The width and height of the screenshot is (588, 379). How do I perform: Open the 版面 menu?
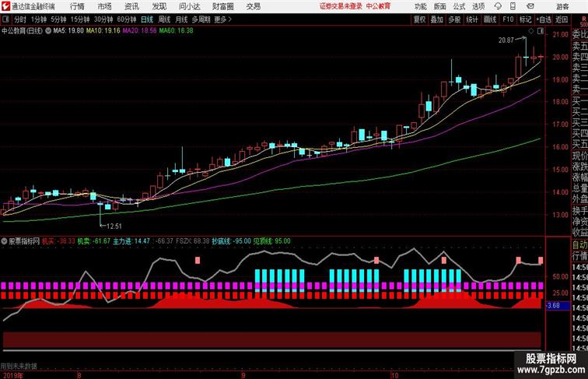440,6
